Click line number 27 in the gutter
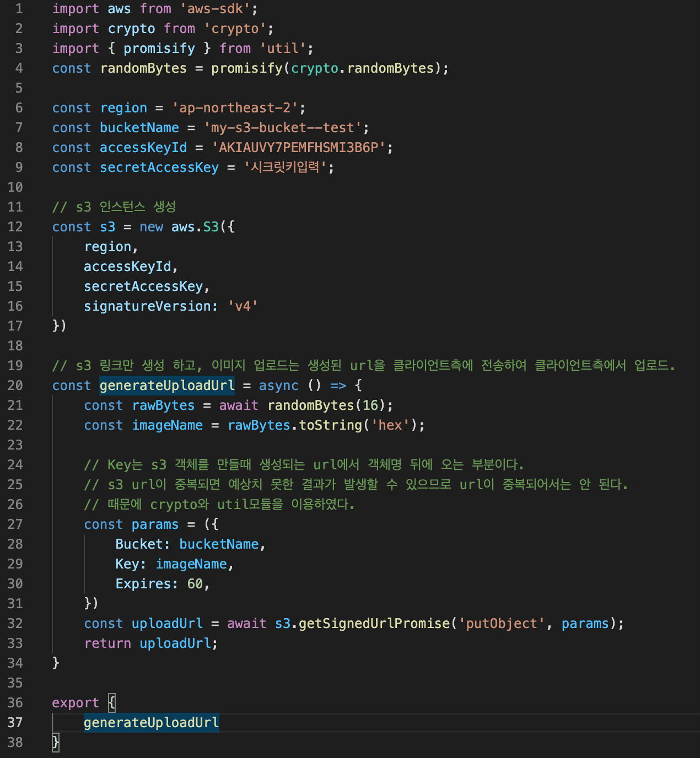This screenshot has width=700, height=758. [15, 524]
